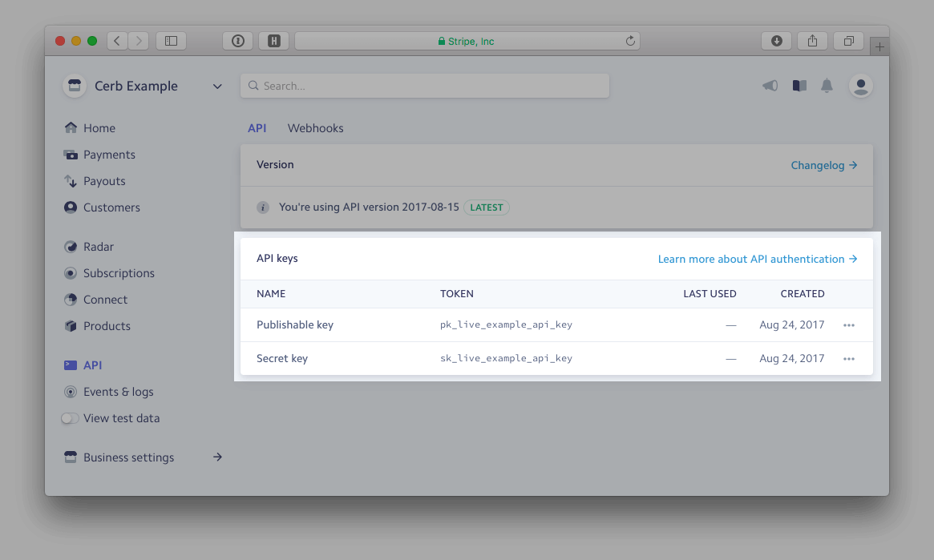Click the Cerb Example account name

135,87
